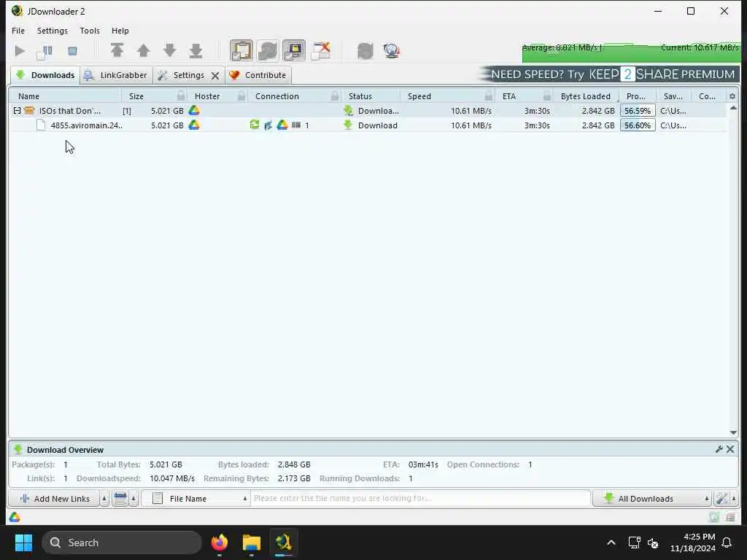The image size is (747, 560).
Task: Collapse the 'ISOs that Don'...' package
Action: coord(18,111)
